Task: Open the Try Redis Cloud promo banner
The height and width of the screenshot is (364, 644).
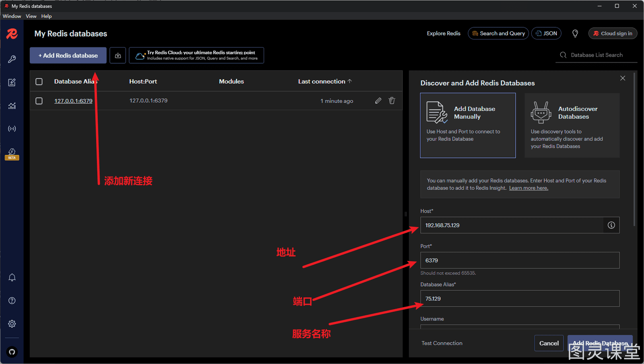Action: pyautogui.click(x=196, y=56)
